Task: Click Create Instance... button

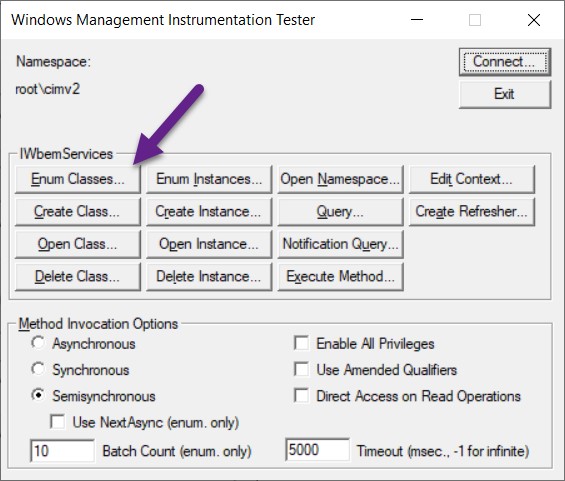Action: click(209, 211)
